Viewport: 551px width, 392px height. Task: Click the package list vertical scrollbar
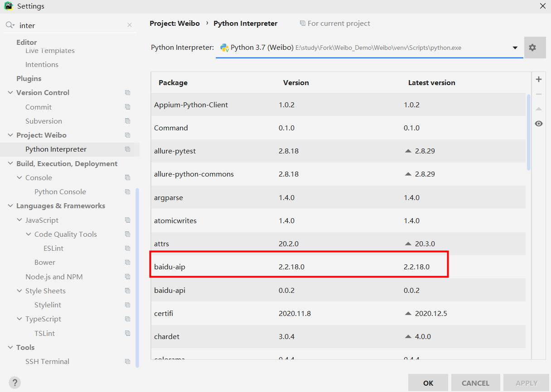point(528,132)
